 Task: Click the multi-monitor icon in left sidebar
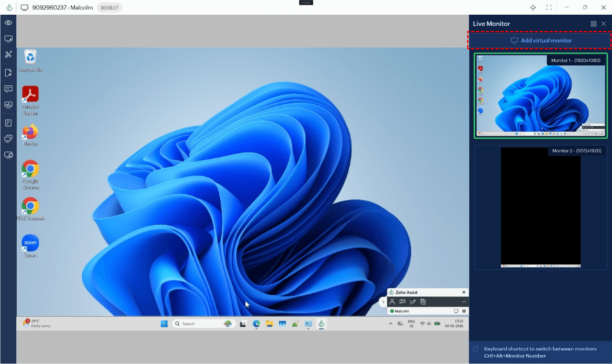(x=8, y=139)
